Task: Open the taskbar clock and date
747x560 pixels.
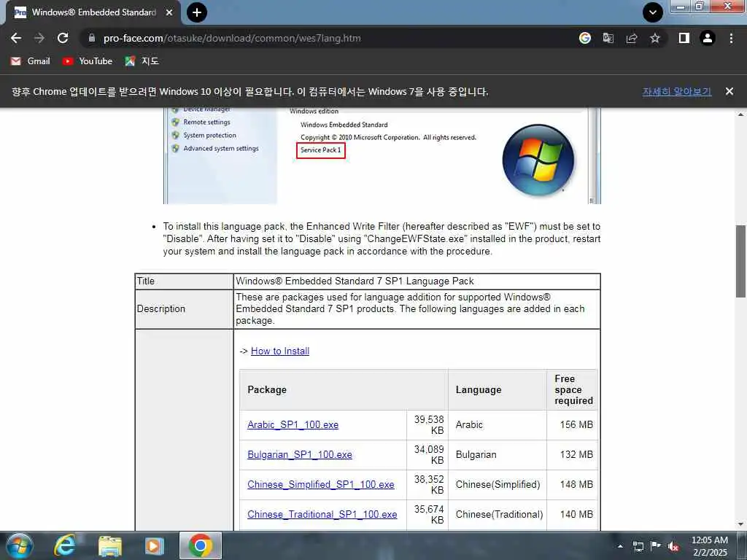Action: coord(710,546)
